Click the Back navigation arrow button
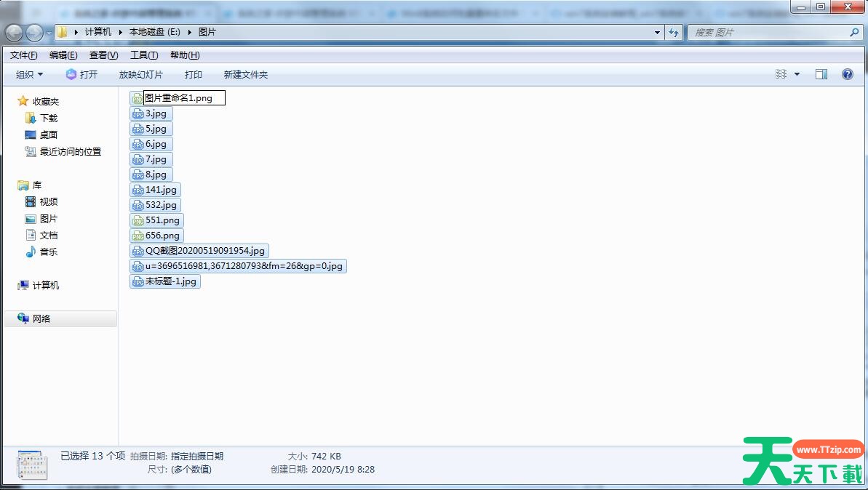The height and width of the screenshot is (490, 868). coord(14,33)
